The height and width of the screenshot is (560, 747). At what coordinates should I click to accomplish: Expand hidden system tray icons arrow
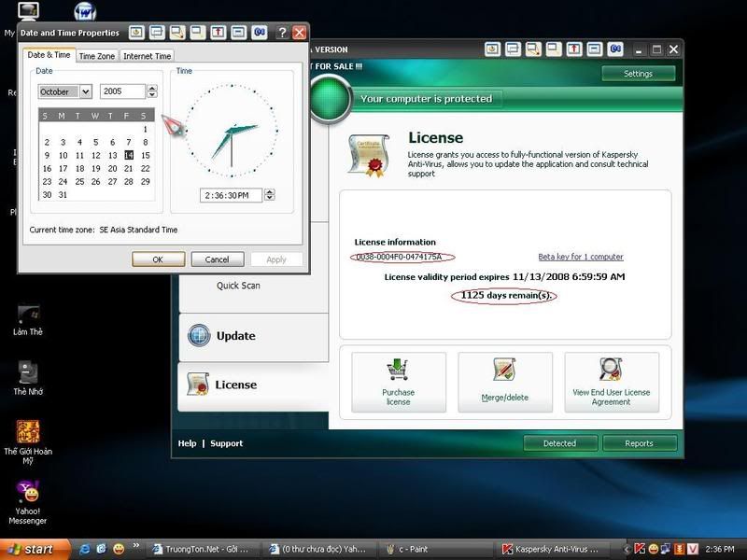click(x=627, y=549)
